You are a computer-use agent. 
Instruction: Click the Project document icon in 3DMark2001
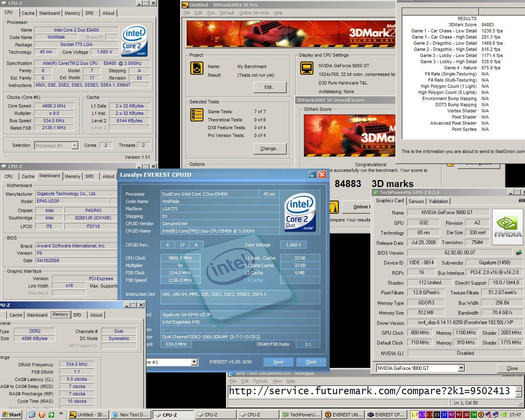(197, 68)
